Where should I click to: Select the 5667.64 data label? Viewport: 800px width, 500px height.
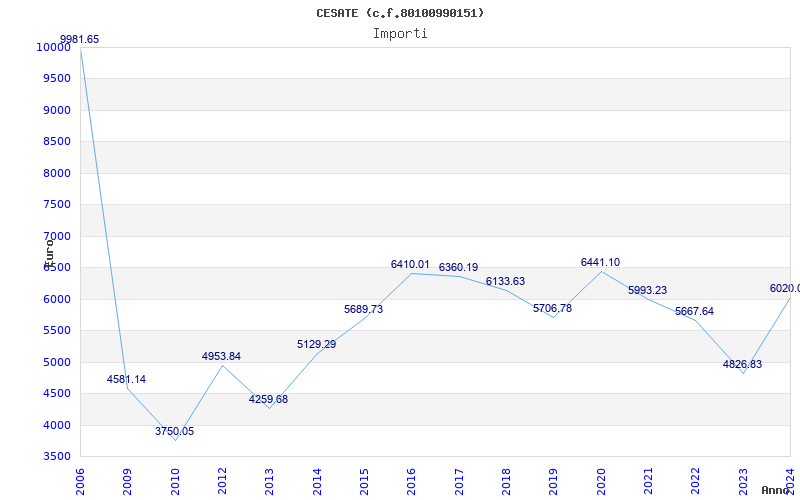click(x=694, y=311)
